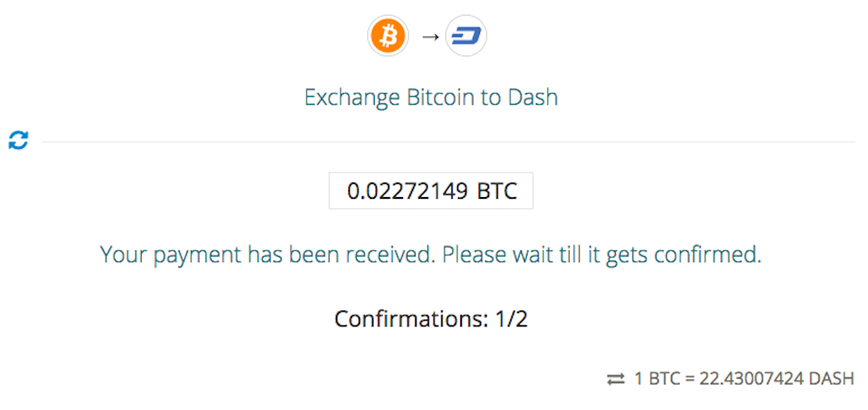Click the BTC label inside the amount box
Viewport: 868px width, 410px height.
tap(496, 192)
